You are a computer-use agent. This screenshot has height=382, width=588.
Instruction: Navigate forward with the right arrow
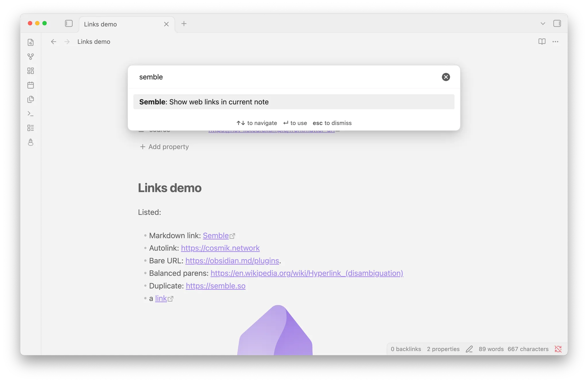click(x=67, y=42)
